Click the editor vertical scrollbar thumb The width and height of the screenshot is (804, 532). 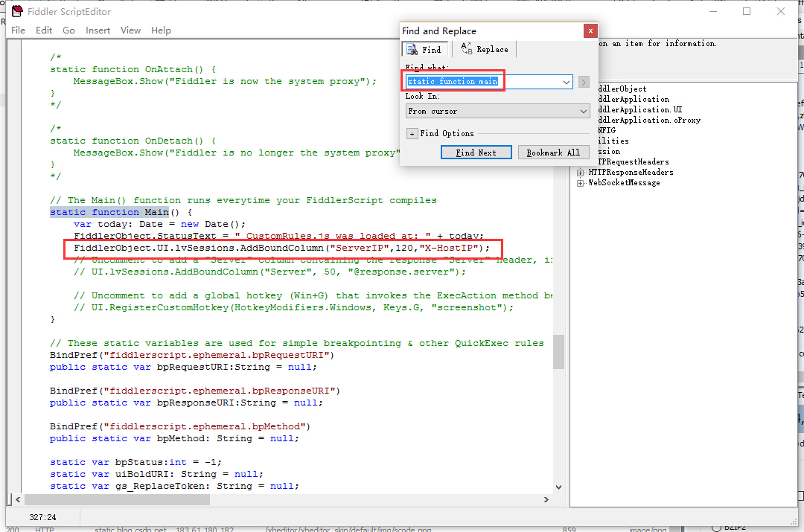tap(559, 352)
